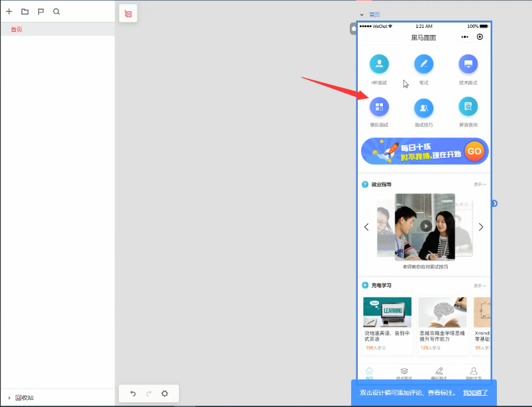This screenshot has height=407, width=532.
Task: Select the 首页 page in the list
Action: [x=58, y=30]
